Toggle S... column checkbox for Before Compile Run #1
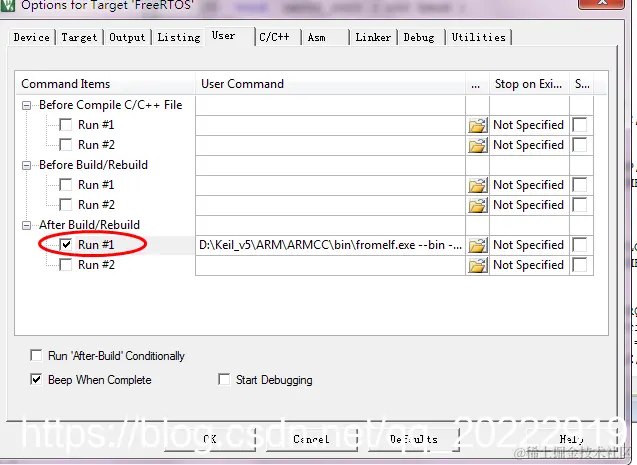The image size is (637, 465). coord(580,125)
